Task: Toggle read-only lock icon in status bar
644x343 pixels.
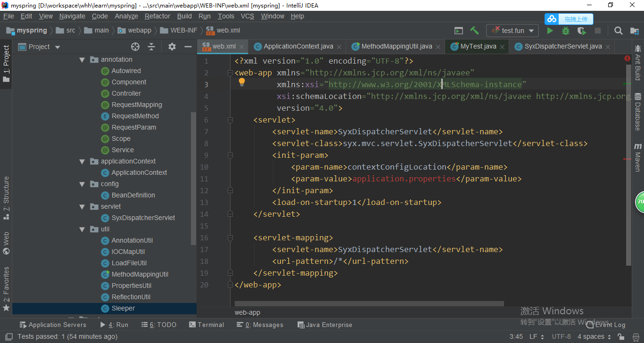Action: tap(621, 337)
